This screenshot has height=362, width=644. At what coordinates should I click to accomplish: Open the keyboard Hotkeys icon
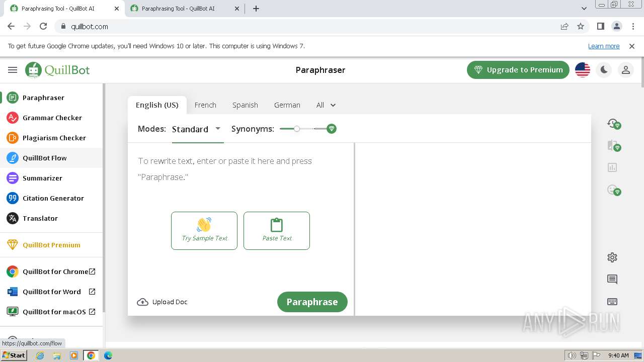(x=612, y=302)
